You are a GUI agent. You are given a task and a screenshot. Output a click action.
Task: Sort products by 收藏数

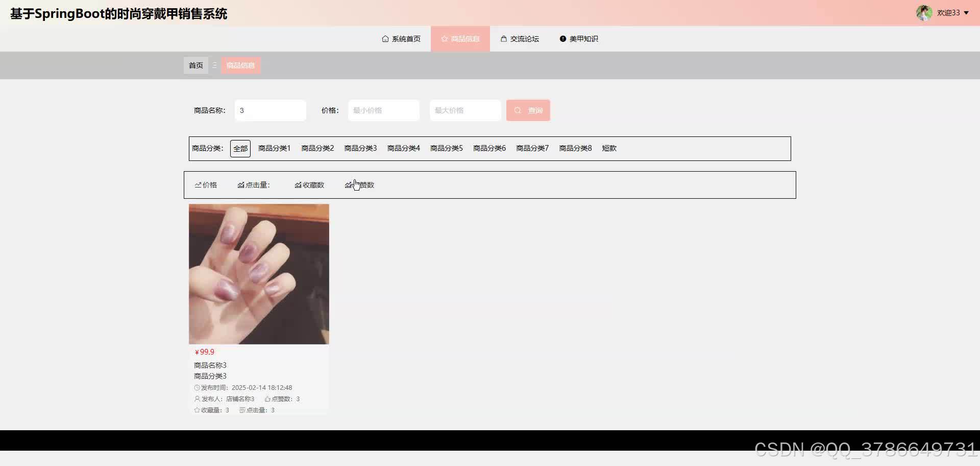point(309,185)
